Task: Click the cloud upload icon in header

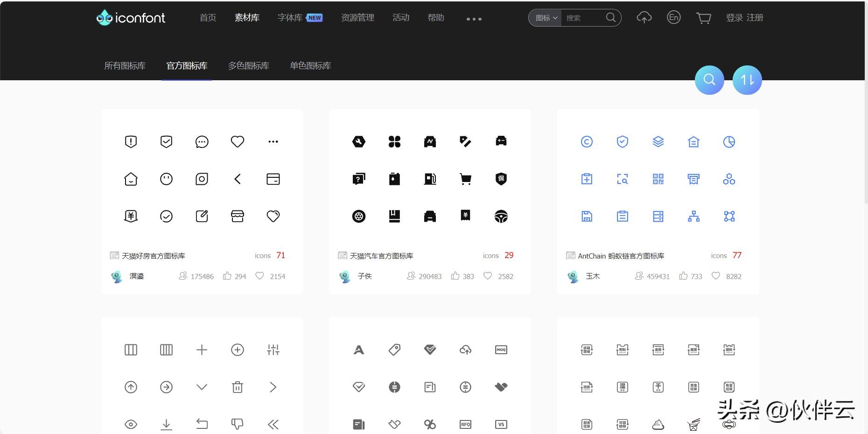Action: [x=644, y=18]
